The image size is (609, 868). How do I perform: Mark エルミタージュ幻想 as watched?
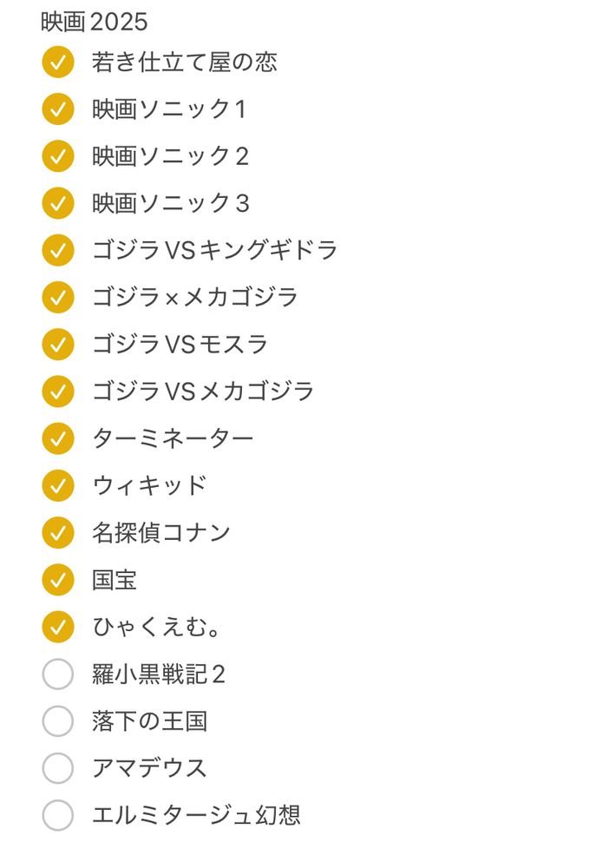pos(57,815)
